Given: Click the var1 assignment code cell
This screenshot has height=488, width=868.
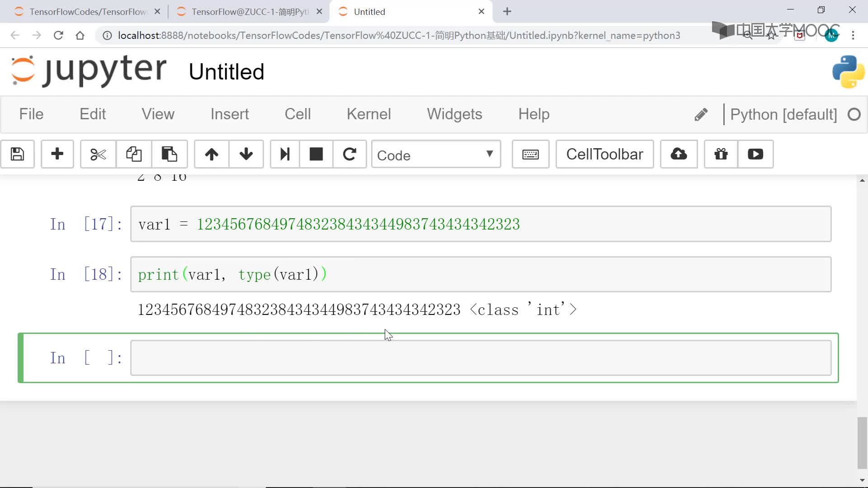Looking at the screenshot, I should tap(481, 224).
